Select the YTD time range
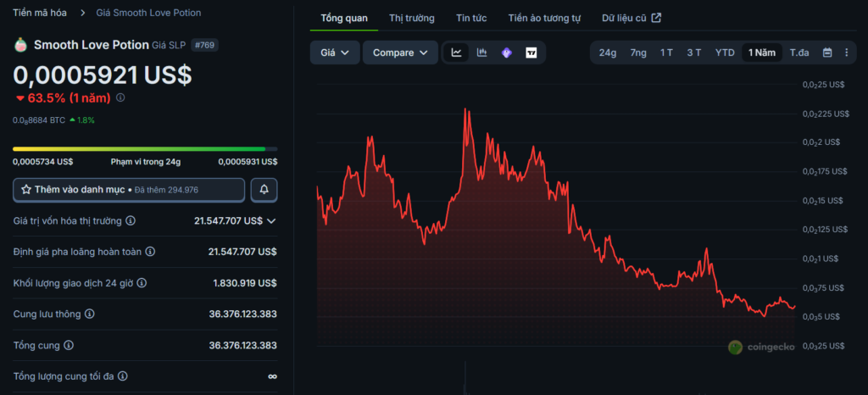 [725, 53]
